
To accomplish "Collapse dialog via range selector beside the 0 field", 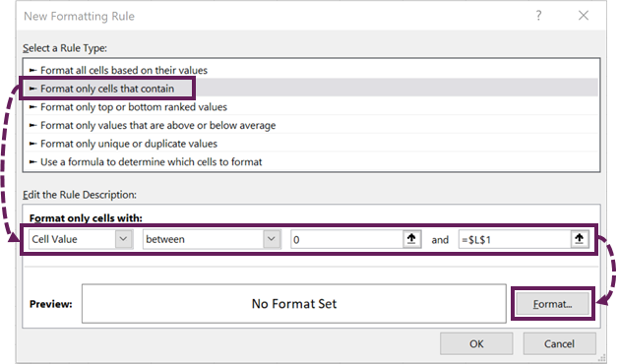I will click(411, 239).
